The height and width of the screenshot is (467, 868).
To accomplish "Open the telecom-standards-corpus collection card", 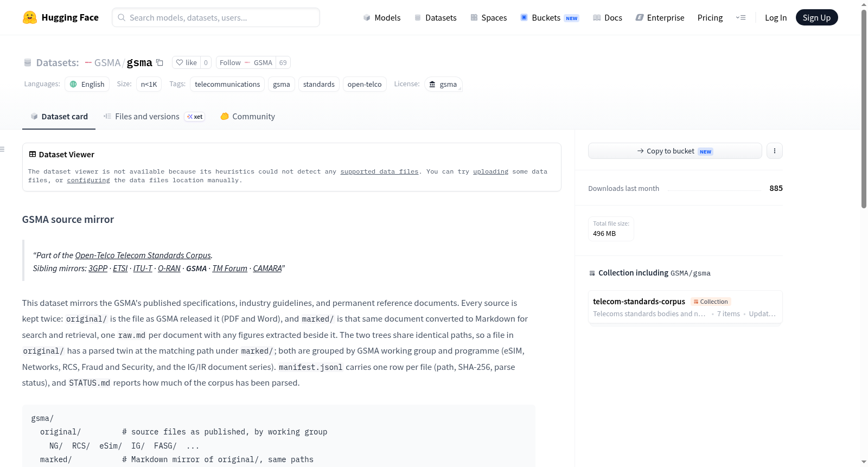I will click(685, 308).
